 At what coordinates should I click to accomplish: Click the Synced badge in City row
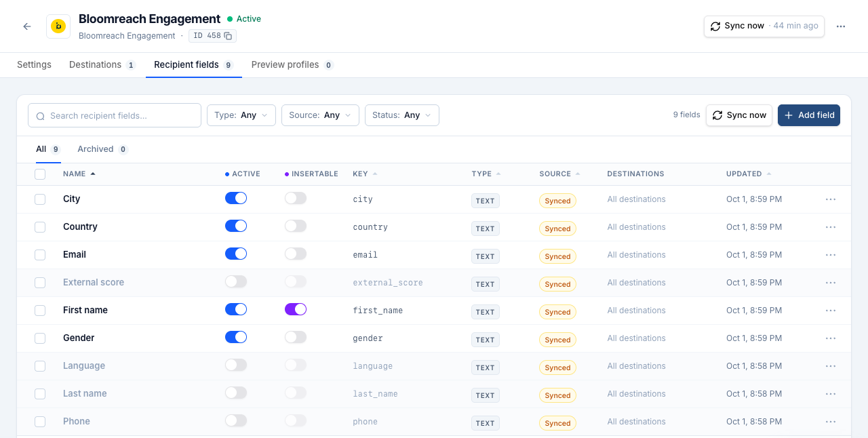pos(557,201)
